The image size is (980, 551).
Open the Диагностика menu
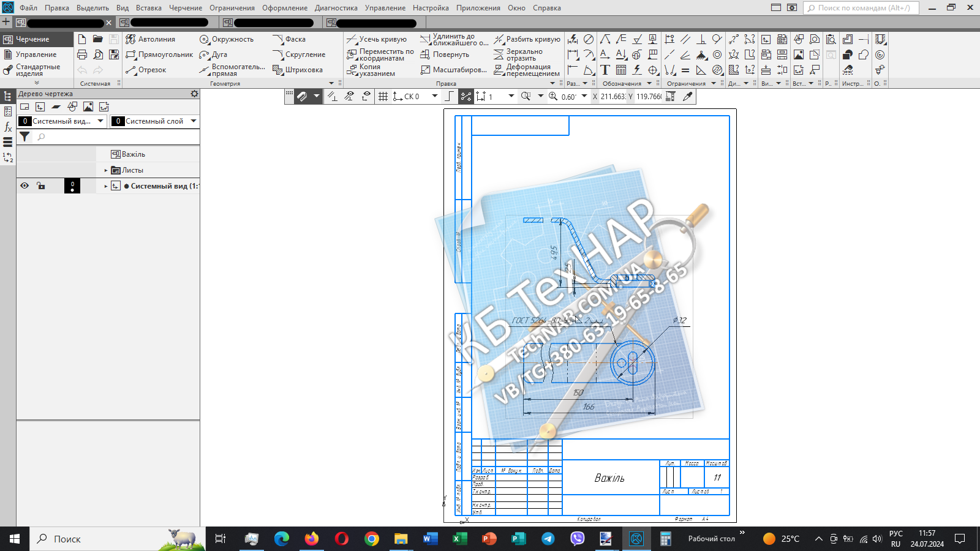(x=336, y=8)
